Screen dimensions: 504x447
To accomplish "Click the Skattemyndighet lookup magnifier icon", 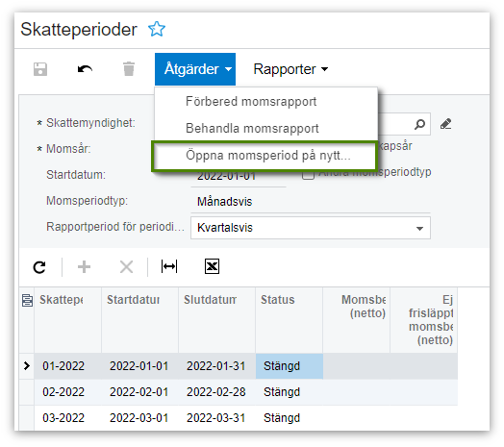I will tap(419, 124).
